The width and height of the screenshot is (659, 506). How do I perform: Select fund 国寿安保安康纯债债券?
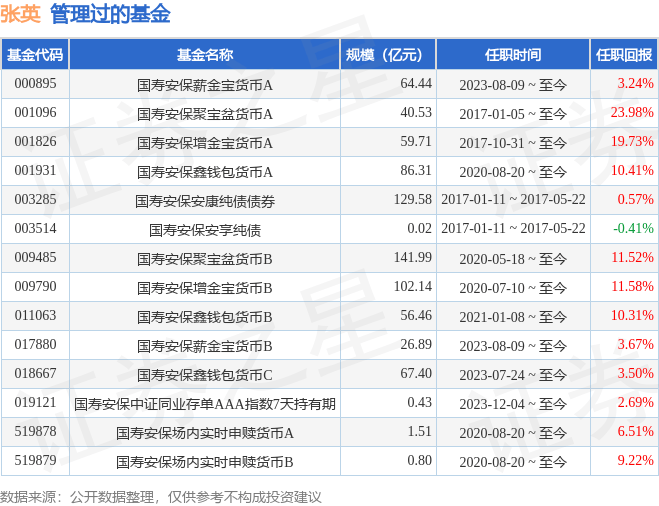(204, 201)
